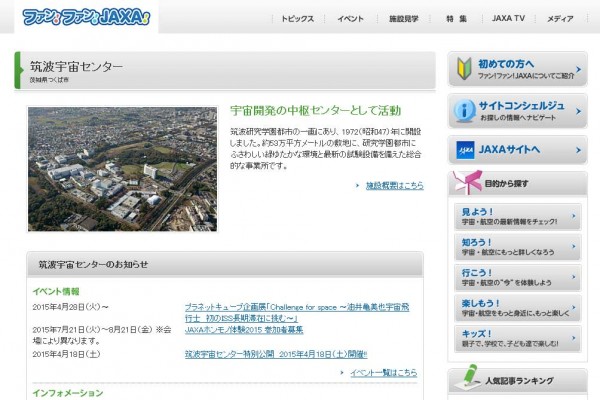Click the 2015年4月18日(土) date text
600x400 pixels.
tap(66, 354)
